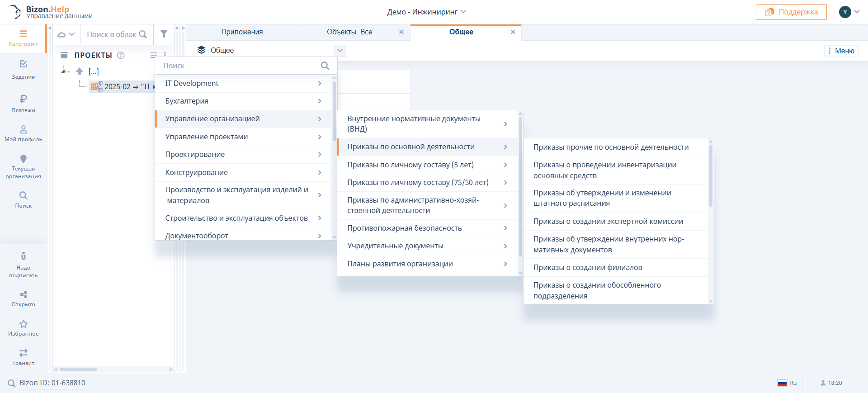Expand the cloud storage dropdown
Image resolution: width=868 pixels, height=393 pixels.
click(66, 34)
